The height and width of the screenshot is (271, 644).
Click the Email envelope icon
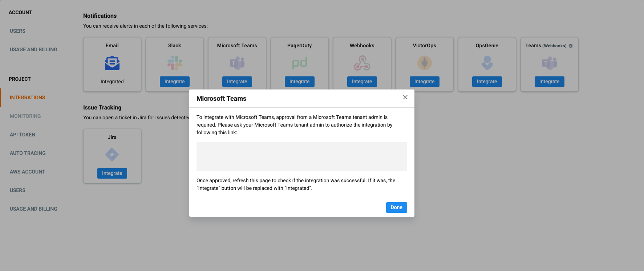(112, 63)
